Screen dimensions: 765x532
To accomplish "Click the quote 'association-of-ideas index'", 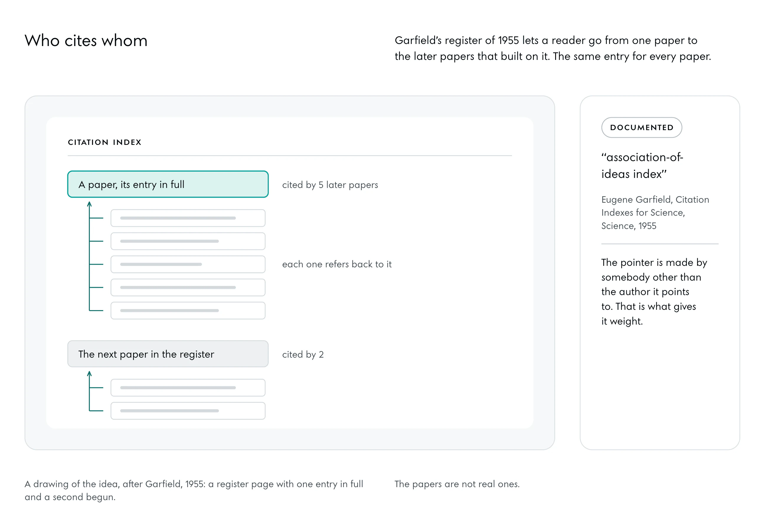I will [x=642, y=166].
